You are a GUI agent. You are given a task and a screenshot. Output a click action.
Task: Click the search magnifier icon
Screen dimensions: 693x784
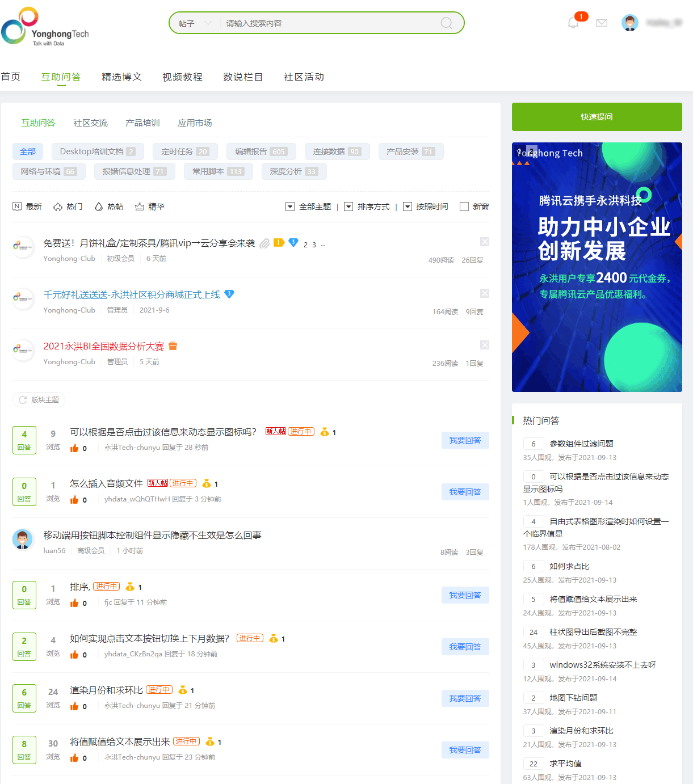(447, 23)
